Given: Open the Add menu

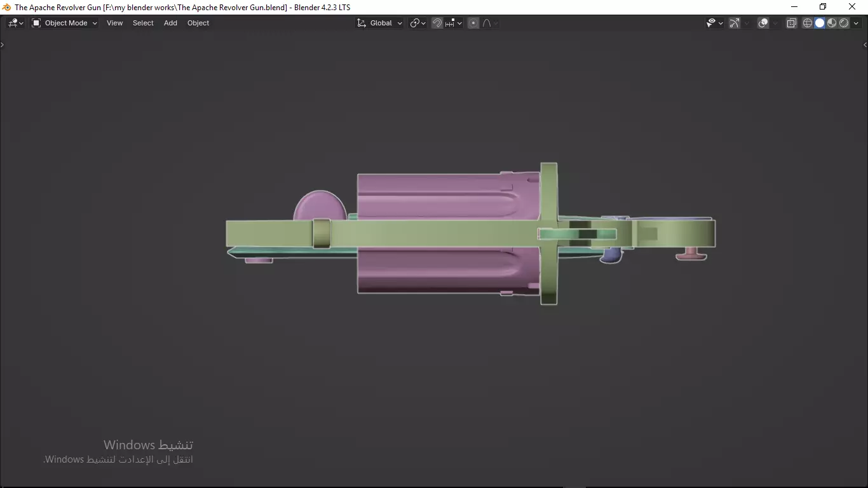Looking at the screenshot, I should [x=170, y=23].
